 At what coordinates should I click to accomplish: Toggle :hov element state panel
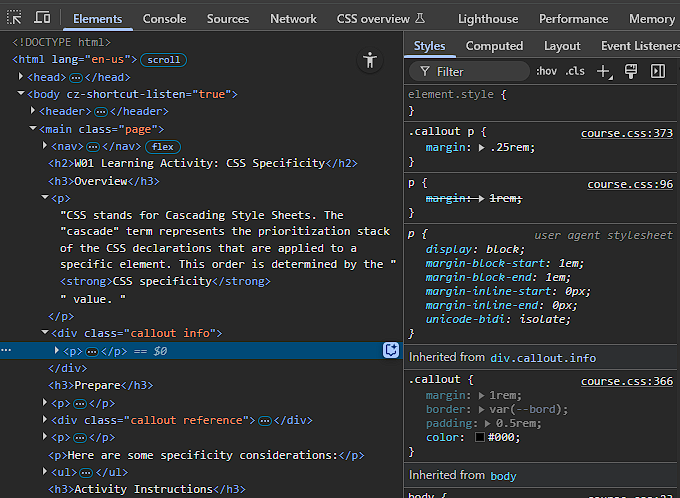[546, 71]
